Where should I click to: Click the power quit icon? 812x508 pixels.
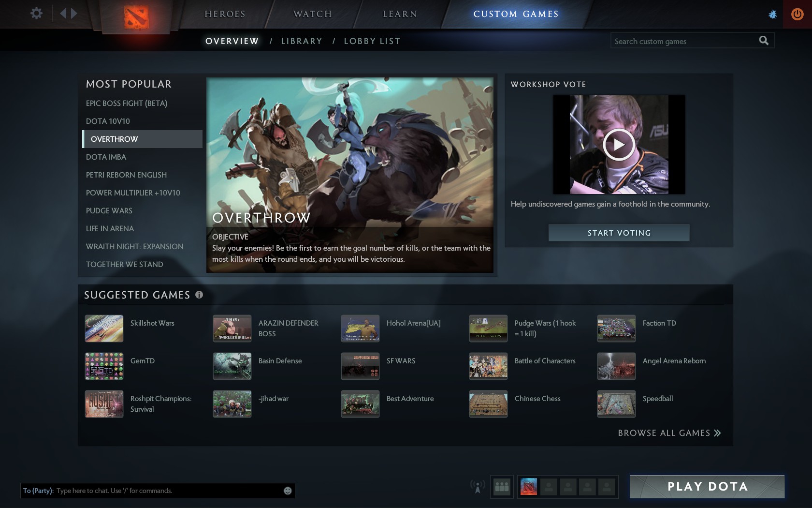click(x=797, y=14)
